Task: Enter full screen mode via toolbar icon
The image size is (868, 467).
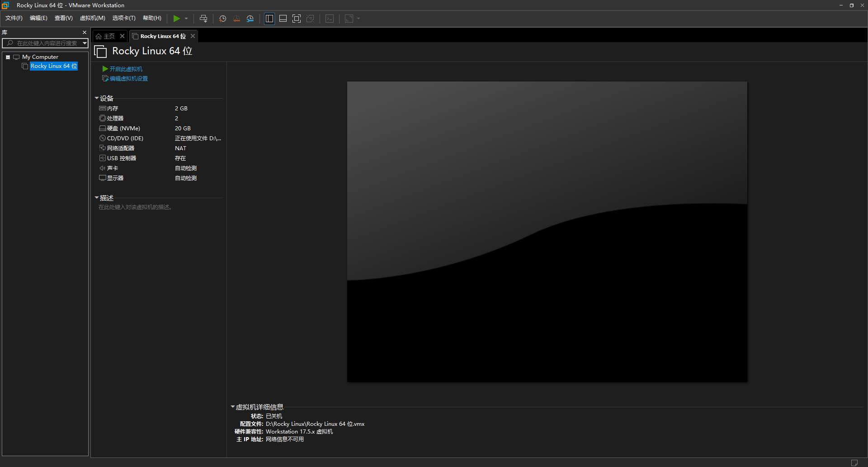Action: [297, 19]
